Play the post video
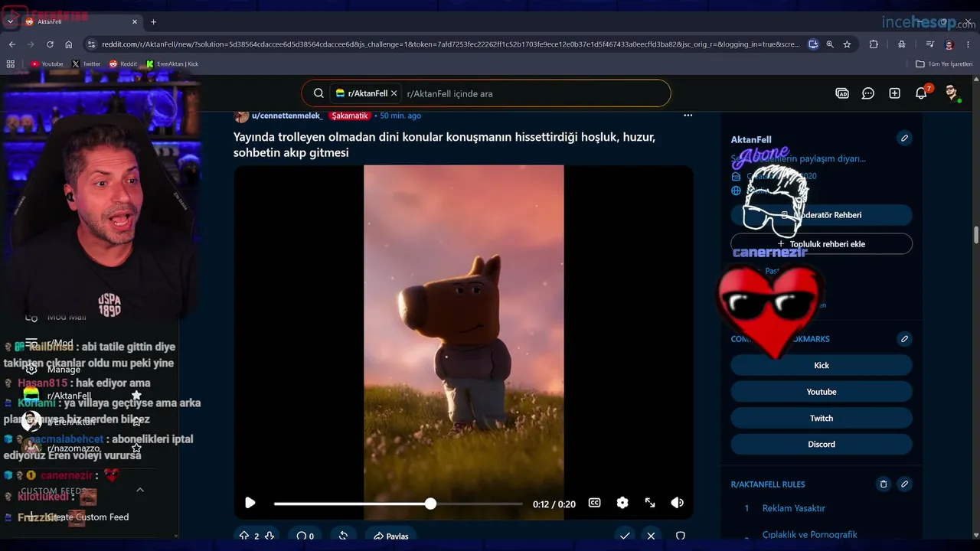This screenshot has height=551, width=980. [250, 503]
